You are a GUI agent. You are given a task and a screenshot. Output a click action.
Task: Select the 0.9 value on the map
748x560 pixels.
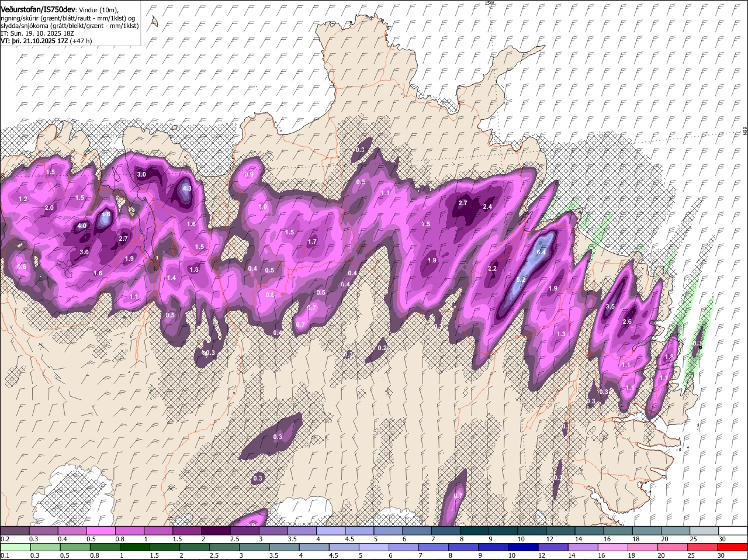coord(249,175)
